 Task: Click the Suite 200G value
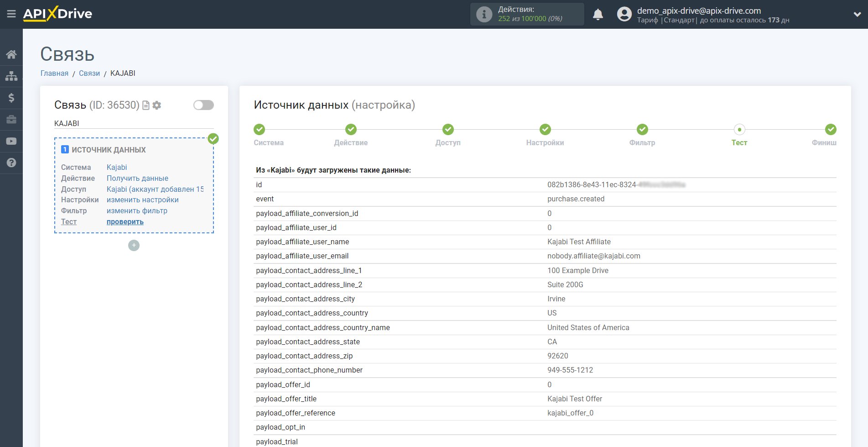click(x=565, y=285)
